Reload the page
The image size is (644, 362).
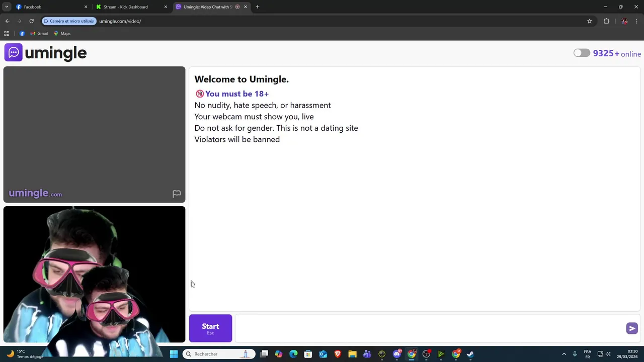pyautogui.click(x=31, y=21)
